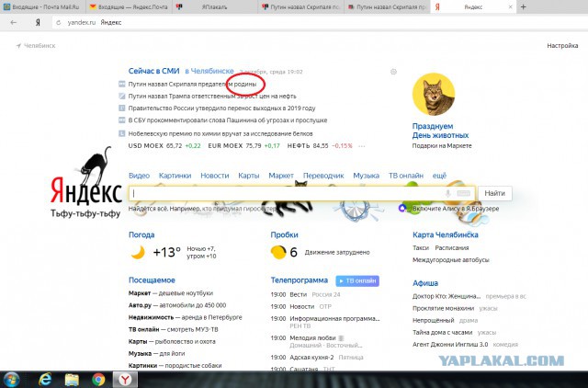
Task: Open Видео service link
Action: pos(139,176)
